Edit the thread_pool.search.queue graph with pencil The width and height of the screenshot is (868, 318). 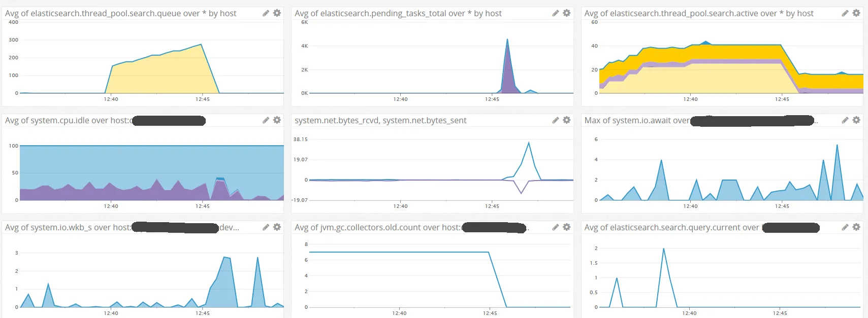pos(266,13)
